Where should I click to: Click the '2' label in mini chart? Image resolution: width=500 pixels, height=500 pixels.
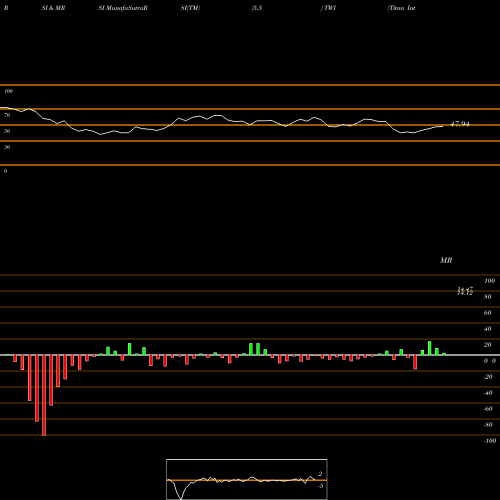(320, 474)
